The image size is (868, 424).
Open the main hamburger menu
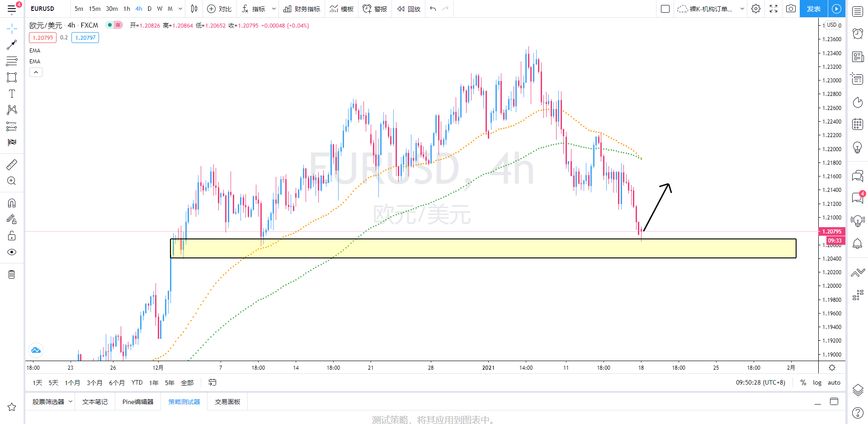coord(12,9)
